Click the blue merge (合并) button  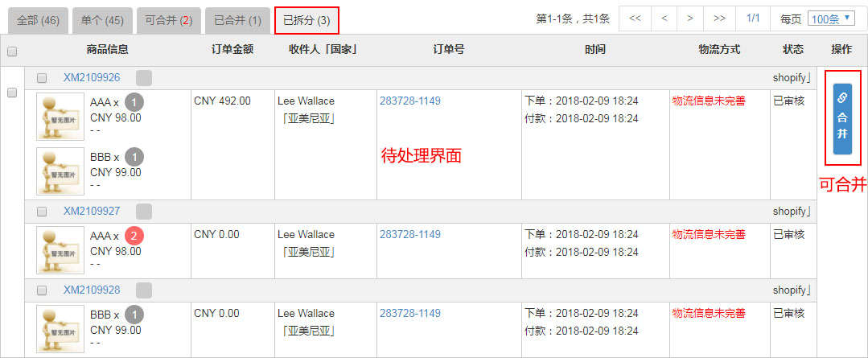[x=842, y=118]
